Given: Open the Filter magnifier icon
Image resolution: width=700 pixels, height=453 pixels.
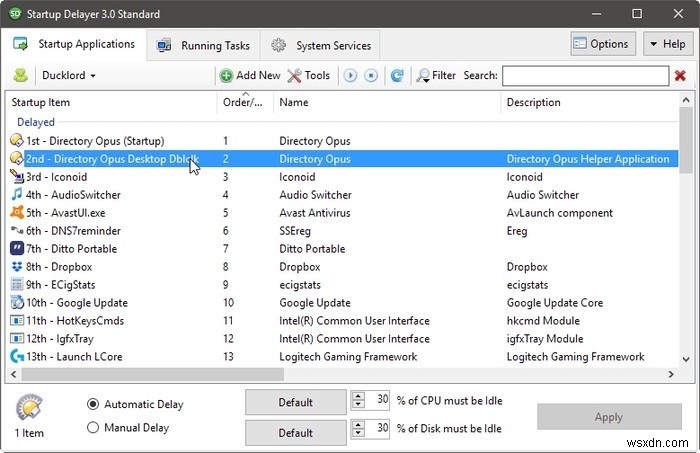Looking at the screenshot, I should click(423, 75).
